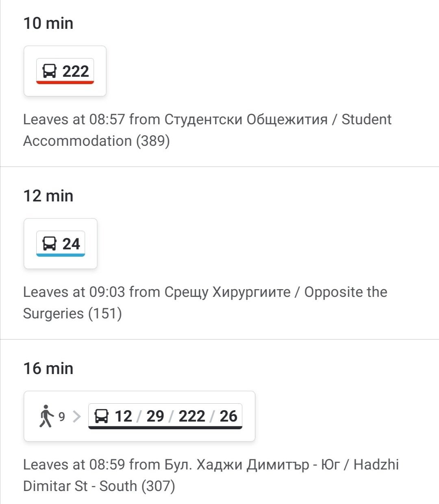439x504 pixels.
Task: Tap the Hadzhi Dimitar St - South (307) departure text
Action: [211, 475]
